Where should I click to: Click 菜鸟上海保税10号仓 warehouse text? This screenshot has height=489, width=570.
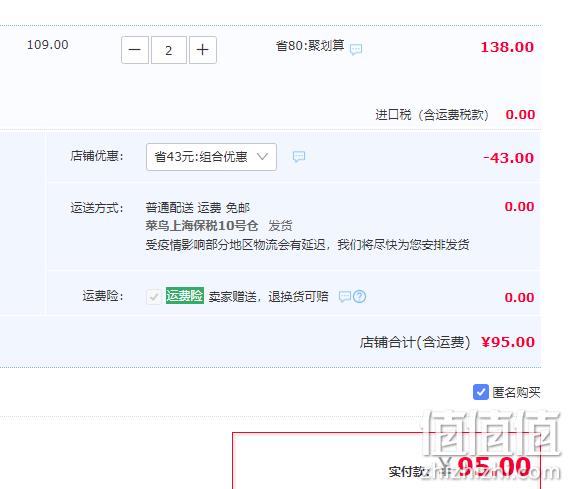[202, 226]
